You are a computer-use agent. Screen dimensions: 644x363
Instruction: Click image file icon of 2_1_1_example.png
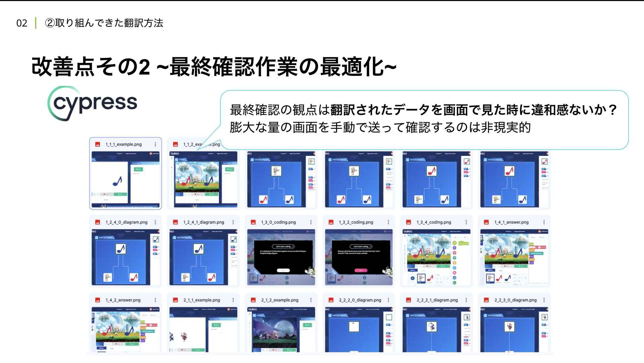pyautogui.click(x=175, y=300)
